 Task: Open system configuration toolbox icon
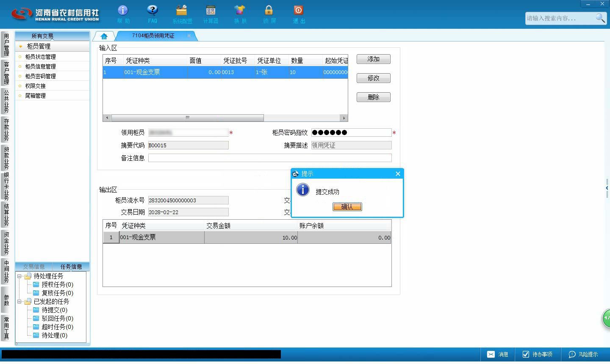[182, 10]
